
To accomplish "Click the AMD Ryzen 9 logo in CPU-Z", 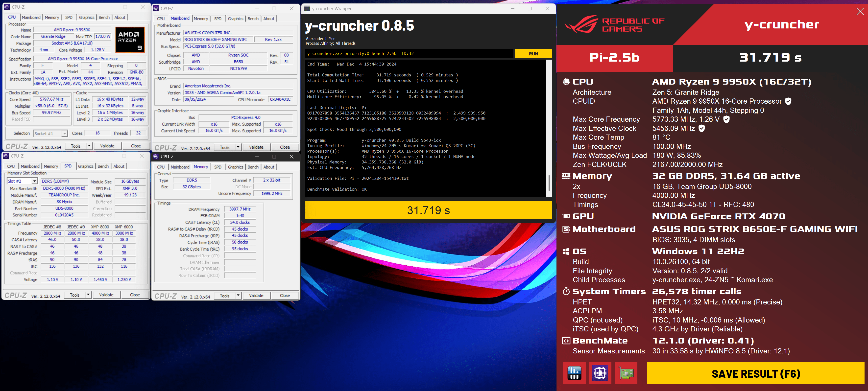I will [130, 40].
